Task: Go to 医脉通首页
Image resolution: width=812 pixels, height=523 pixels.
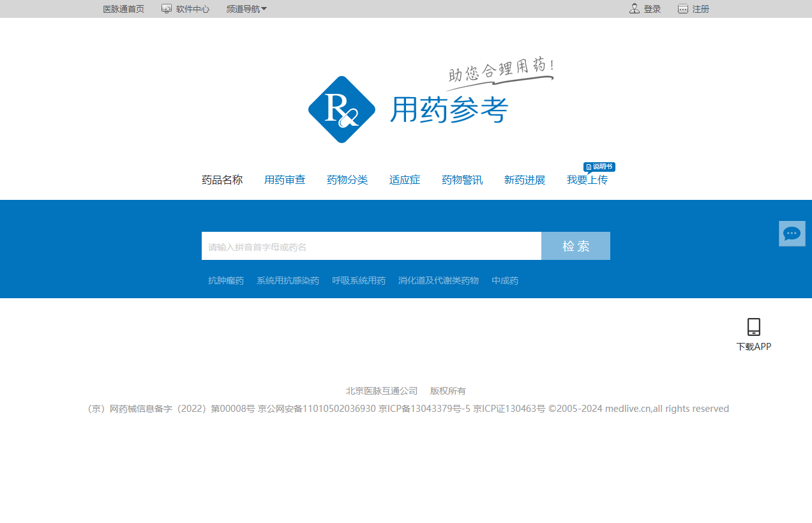Action: 123,8
